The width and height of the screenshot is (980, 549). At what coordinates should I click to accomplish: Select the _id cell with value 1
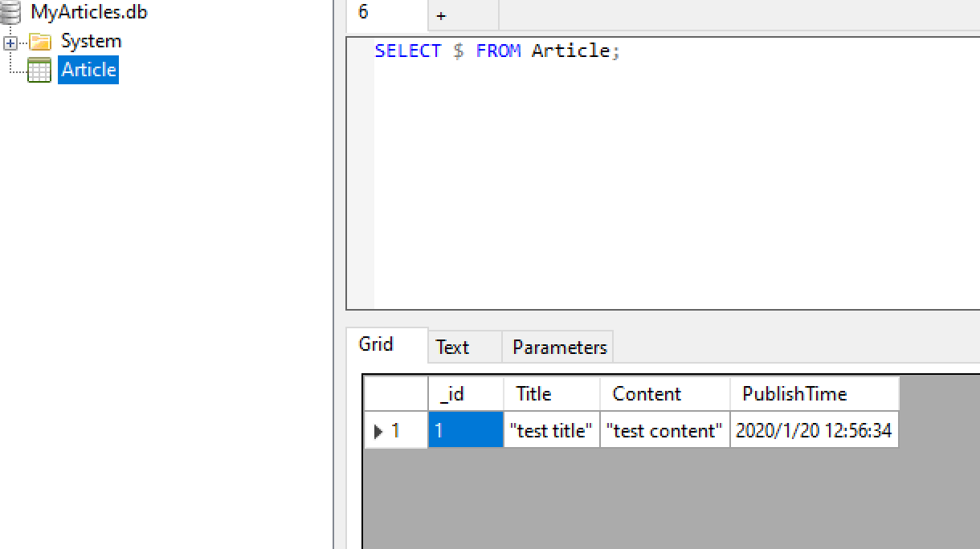(x=466, y=431)
